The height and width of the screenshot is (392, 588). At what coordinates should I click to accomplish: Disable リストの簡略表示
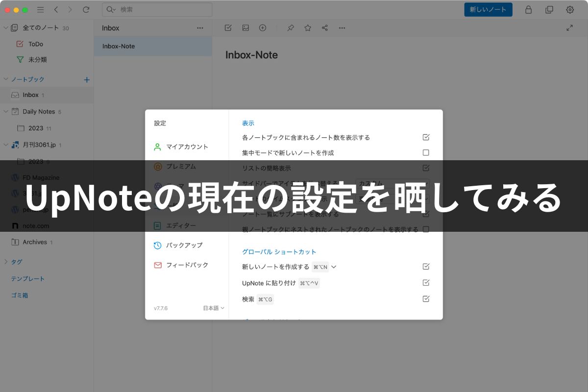point(426,168)
